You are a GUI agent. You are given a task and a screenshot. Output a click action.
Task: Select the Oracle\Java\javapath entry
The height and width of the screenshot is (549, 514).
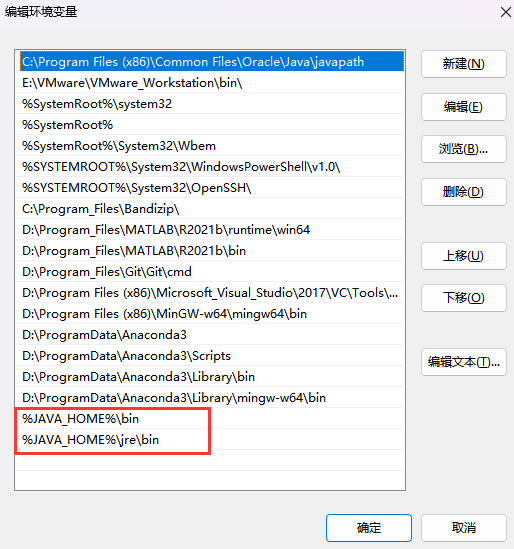(210, 62)
